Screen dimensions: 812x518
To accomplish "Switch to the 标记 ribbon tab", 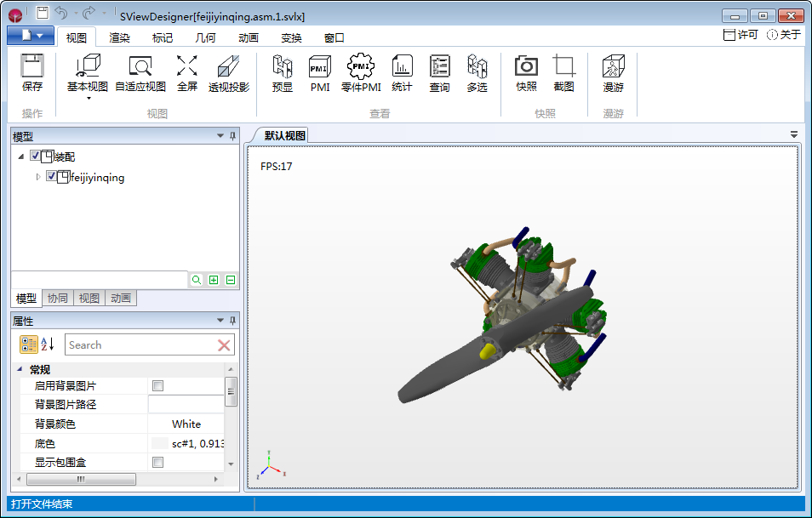I will point(162,37).
